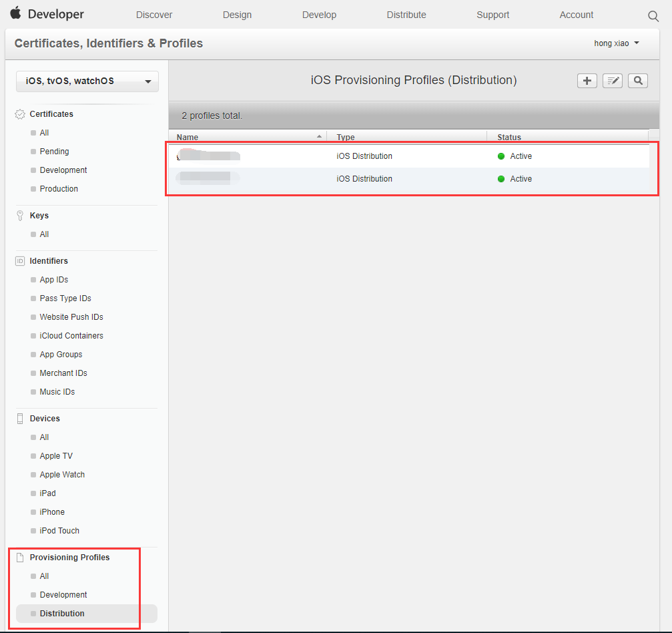Sort by the Name column arrow
Screen dimensions: 672x633
(319, 136)
